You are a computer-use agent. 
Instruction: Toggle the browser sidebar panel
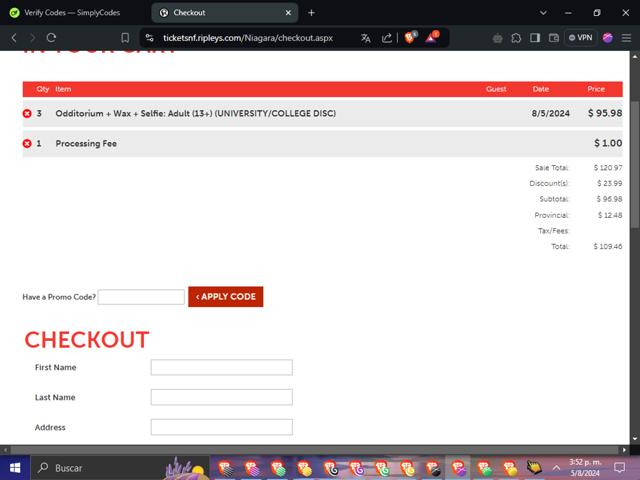[x=535, y=38]
